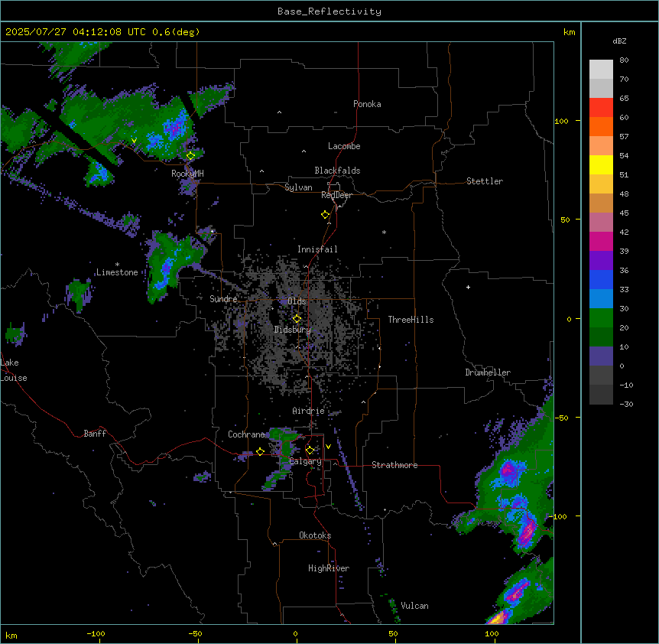Click the Lake Louise label
Viewport: 659px width, 644px height.
pos(12,370)
